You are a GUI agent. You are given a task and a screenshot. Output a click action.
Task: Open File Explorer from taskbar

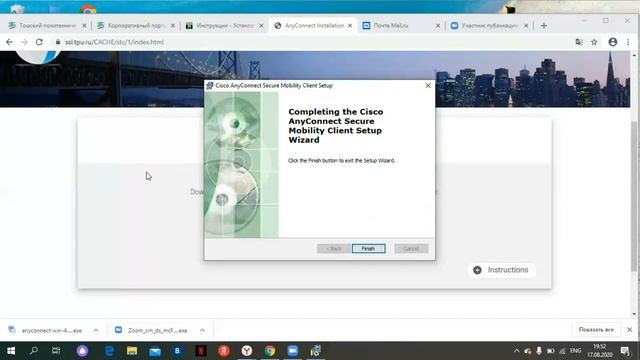click(132, 351)
